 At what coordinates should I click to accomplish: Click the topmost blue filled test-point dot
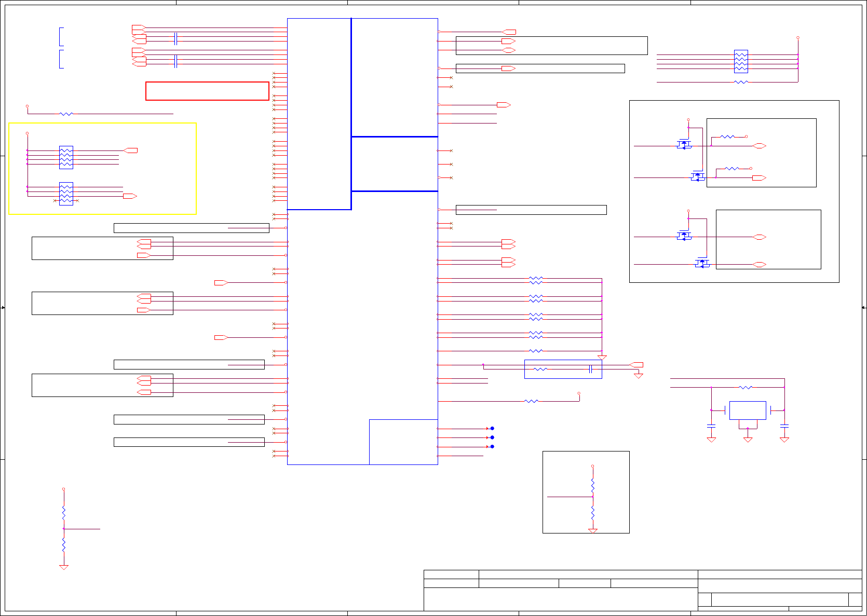pos(492,429)
